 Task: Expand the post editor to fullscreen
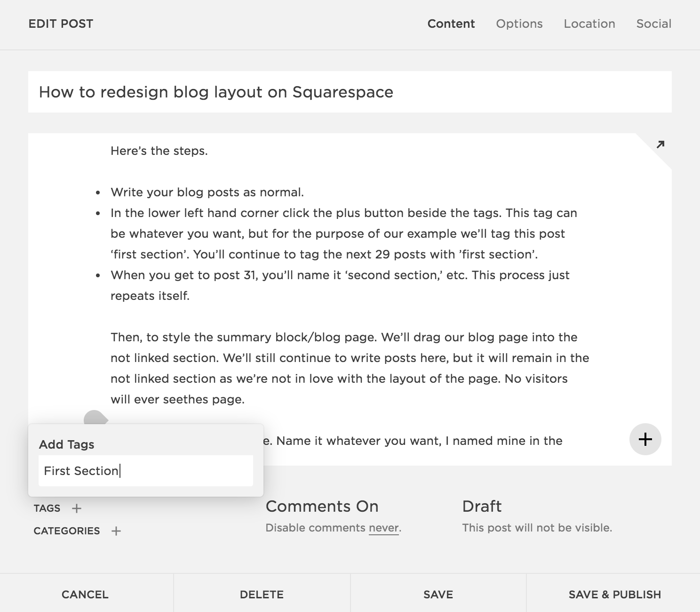(x=660, y=145)
